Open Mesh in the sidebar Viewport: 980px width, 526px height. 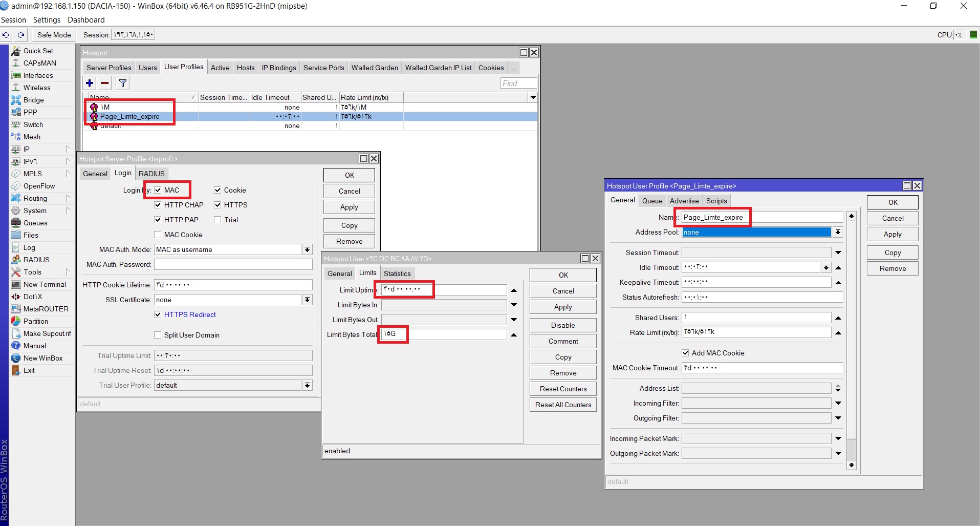click(32, 137)
